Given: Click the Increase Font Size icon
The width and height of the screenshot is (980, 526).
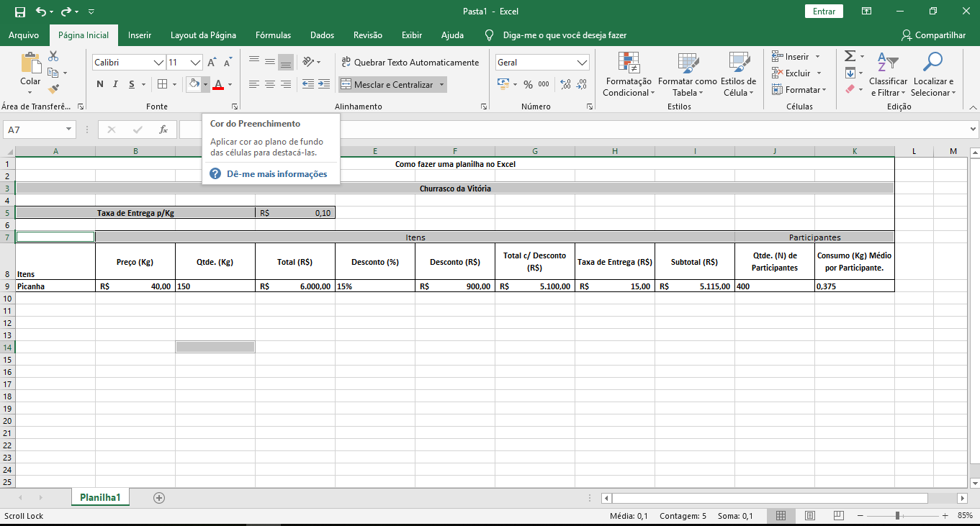Looking at the screenshot, I should (212, 63).
